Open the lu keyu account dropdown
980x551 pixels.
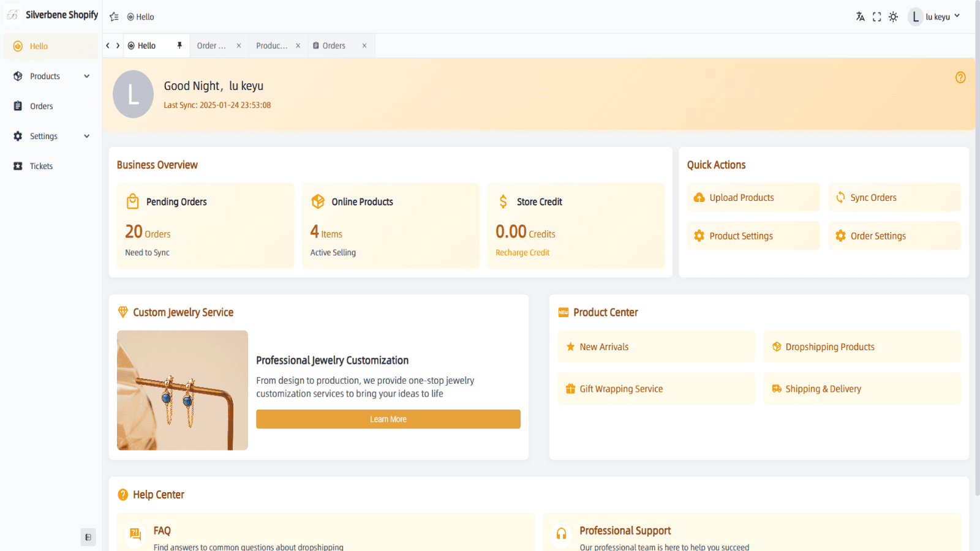click(942, 17)
